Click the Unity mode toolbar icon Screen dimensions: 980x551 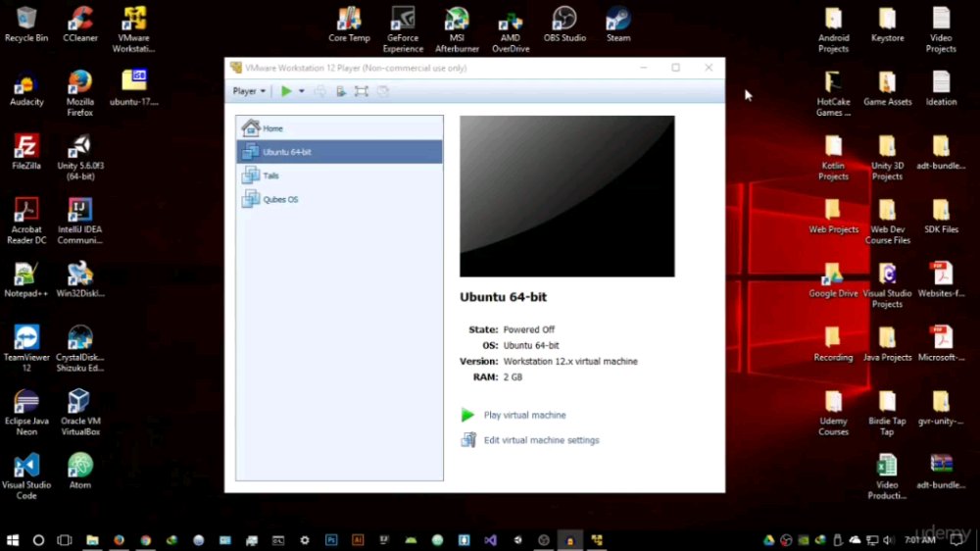click(x=382, y=91)
